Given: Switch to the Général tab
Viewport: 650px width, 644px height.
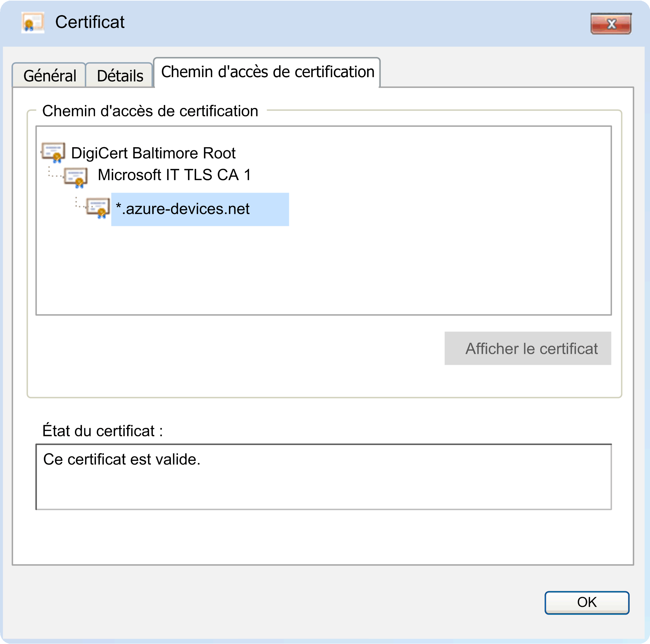Looking at the screenshot, I should [49, 75].
